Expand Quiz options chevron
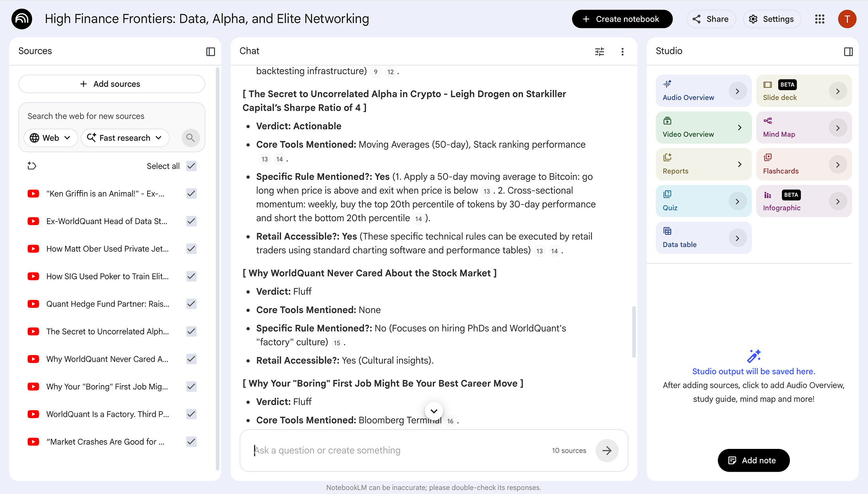 click(x=737, y=201)
